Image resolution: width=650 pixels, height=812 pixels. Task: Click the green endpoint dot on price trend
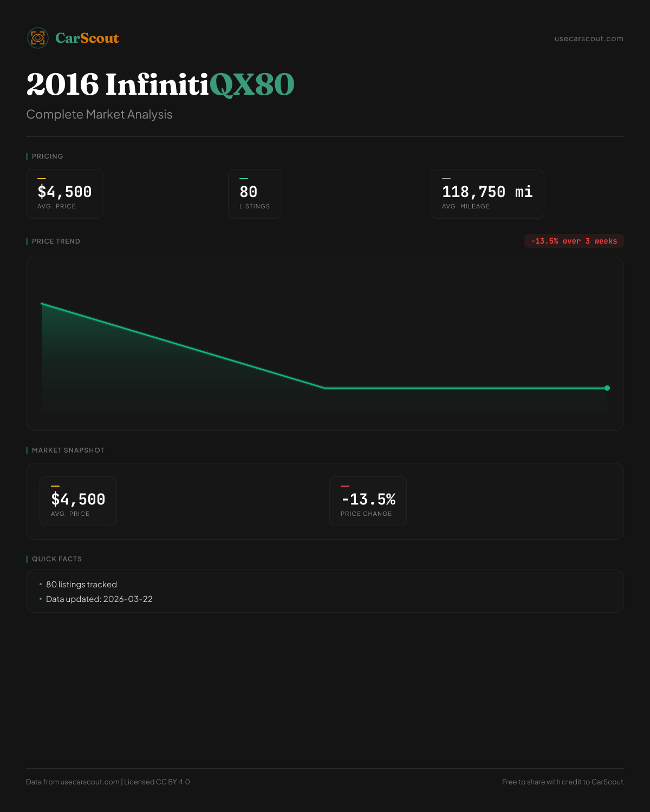[x=607, y=388]
